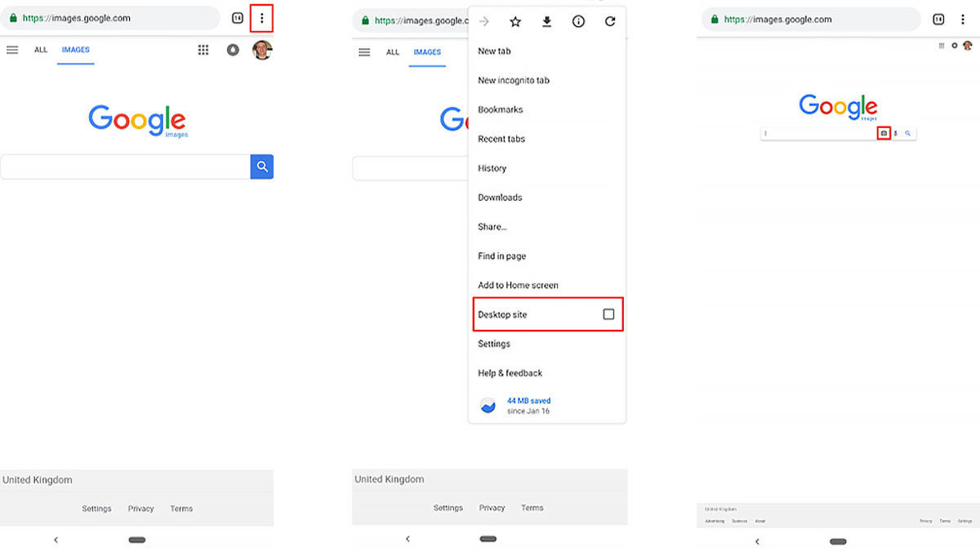Select the IMAGES tab in second screenshot
The width and height of the screenshot is (980, 551).
click(427, 52)
